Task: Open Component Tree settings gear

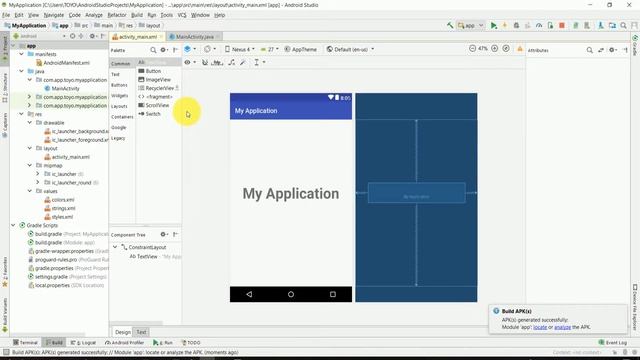Action: pos(163,234)
